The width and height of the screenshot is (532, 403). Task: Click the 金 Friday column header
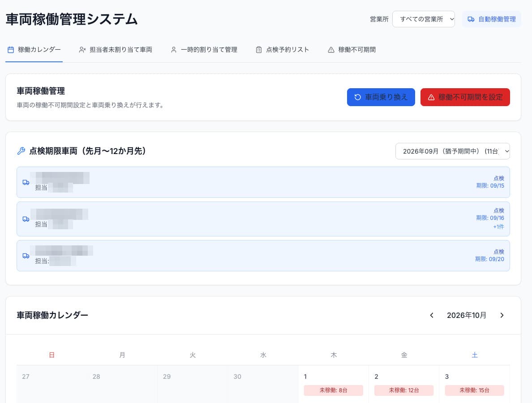pyautogui.click(x=404, y=355)
